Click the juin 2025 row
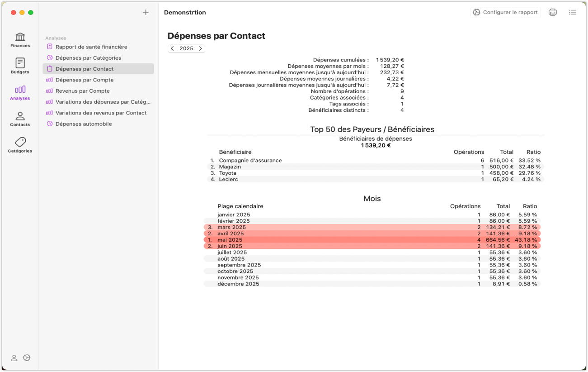The width and height of the screenshot is (588, 372). 372,246
